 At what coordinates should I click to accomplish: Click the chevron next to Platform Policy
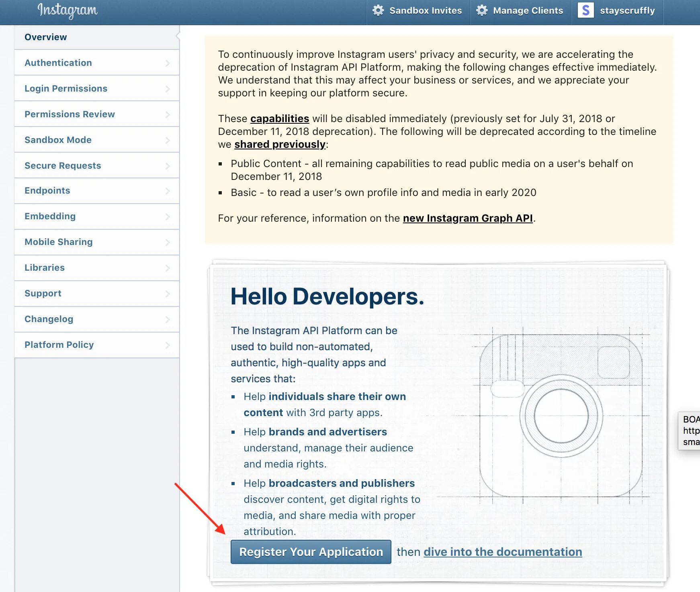pos(168,345)
